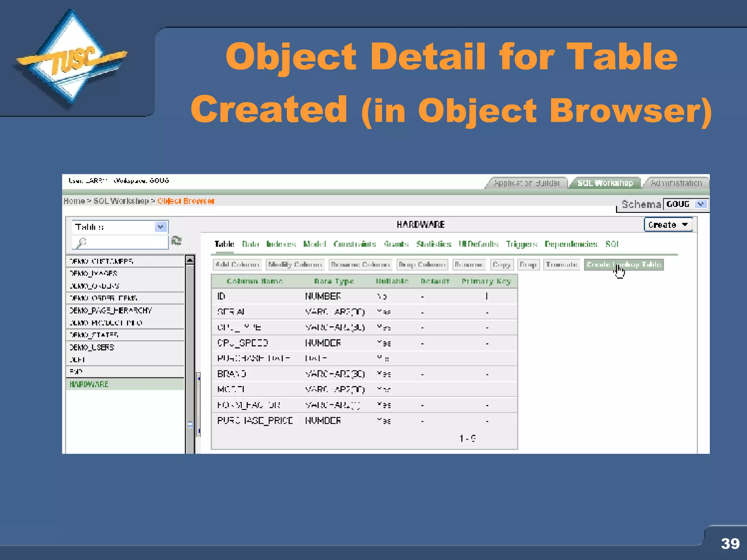Follow the SQL Workshop breadcrumb link
Image resolution: width=747 pixels, height=560 pixels.
[121, 201]
